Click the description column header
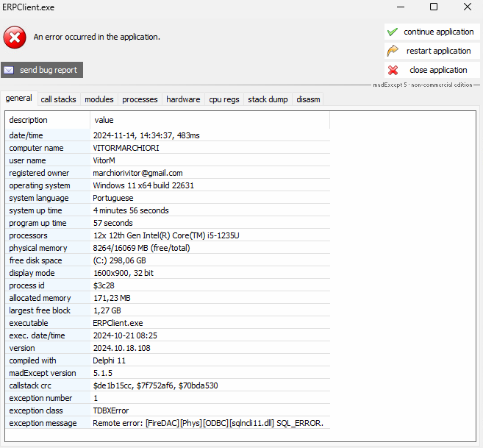Viewport: 483px width, 448px height. 29,120
